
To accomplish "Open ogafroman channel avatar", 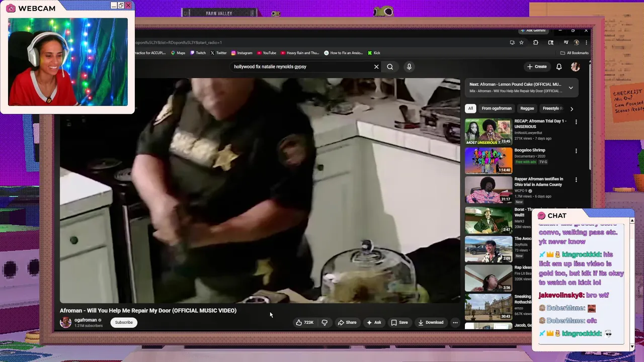I will tap(65, 322).
